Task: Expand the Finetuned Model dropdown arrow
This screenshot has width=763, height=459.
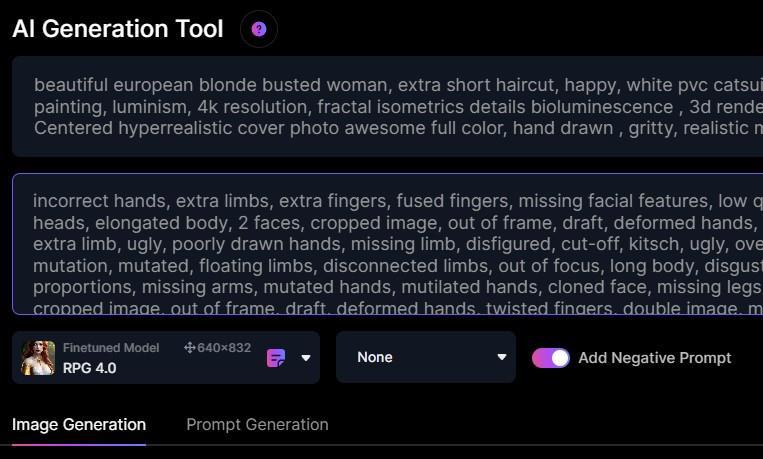Action: coord(305,358)
